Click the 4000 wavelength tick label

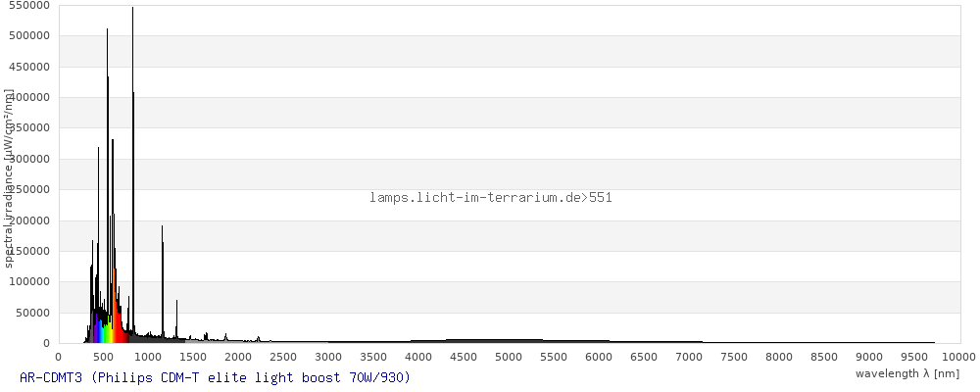coord(418,357)
